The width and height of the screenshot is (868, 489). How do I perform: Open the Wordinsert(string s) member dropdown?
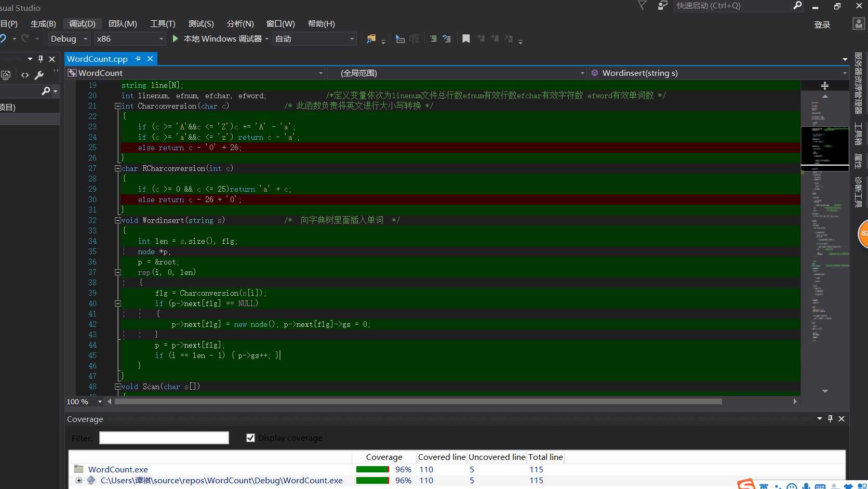point(719,73)
